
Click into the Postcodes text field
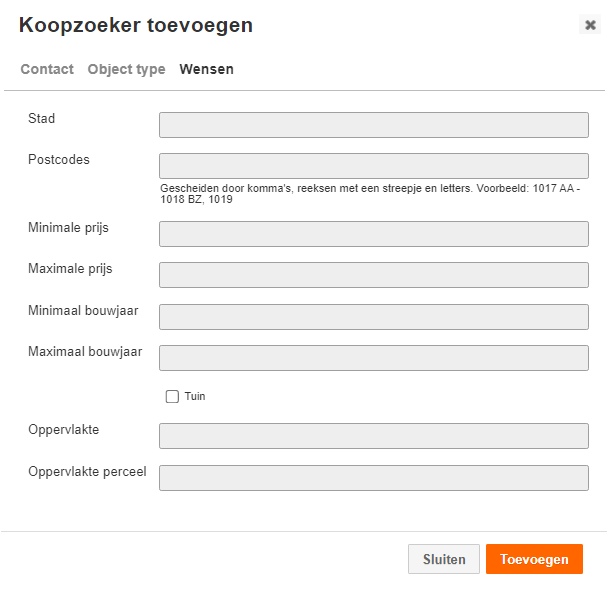374,166
